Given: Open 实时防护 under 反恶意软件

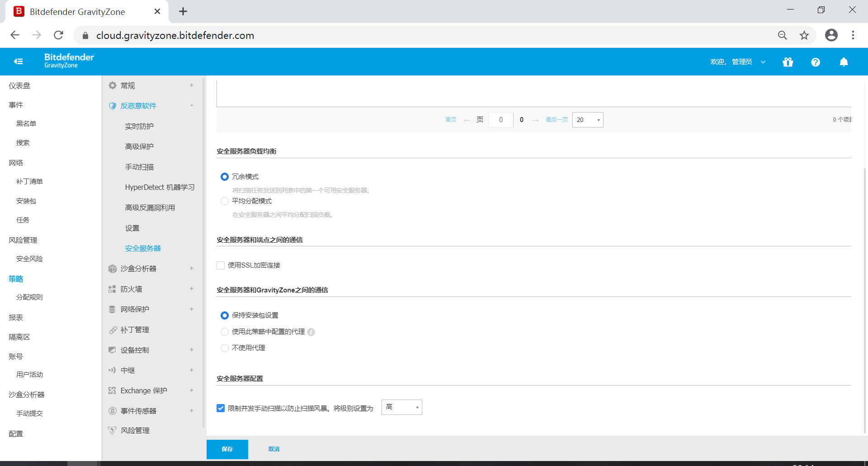Looking at the screenshot, I should tap(139, 127).
